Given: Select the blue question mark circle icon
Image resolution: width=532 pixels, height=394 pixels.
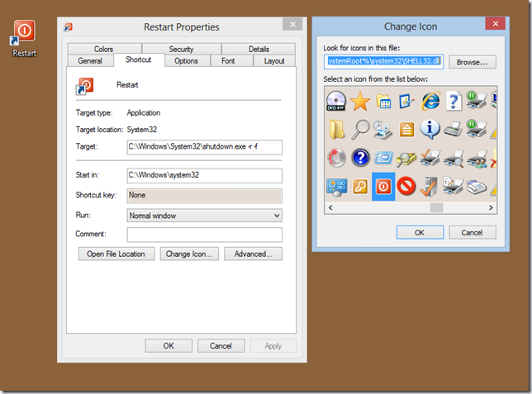Looking at the screenshot, I should point(360,157).
